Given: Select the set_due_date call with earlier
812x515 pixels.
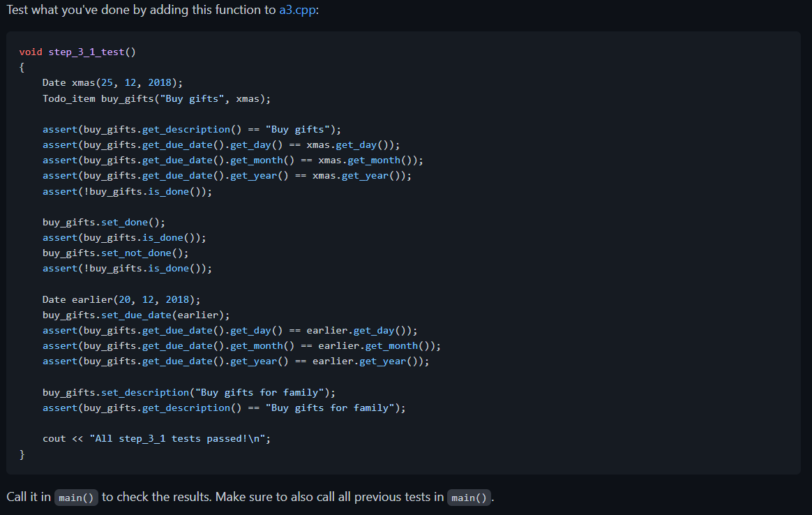Looking at the screenshot, I should tap(129, 314).
